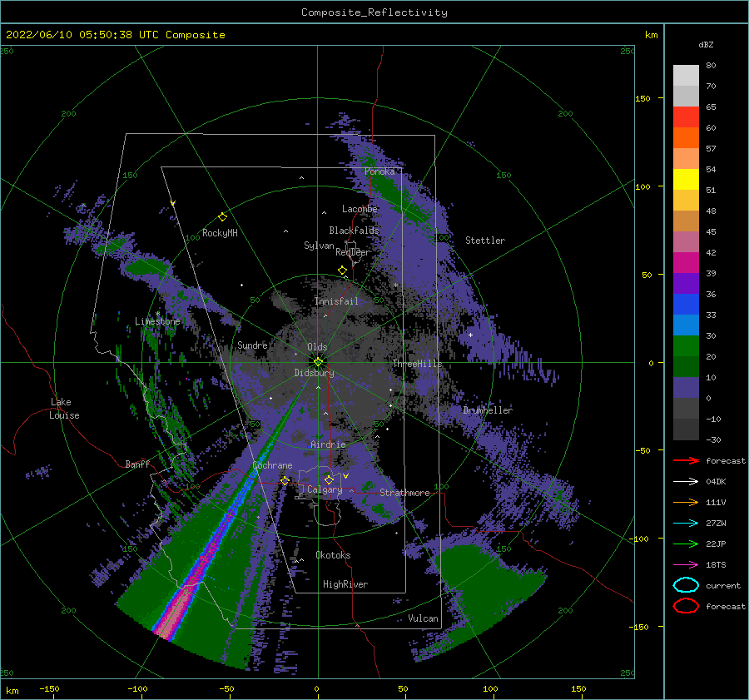Click the cyan 27ZW arrow icon
Image resolution: width=749 pixels, height=700 pixels.
click(686, 524)
